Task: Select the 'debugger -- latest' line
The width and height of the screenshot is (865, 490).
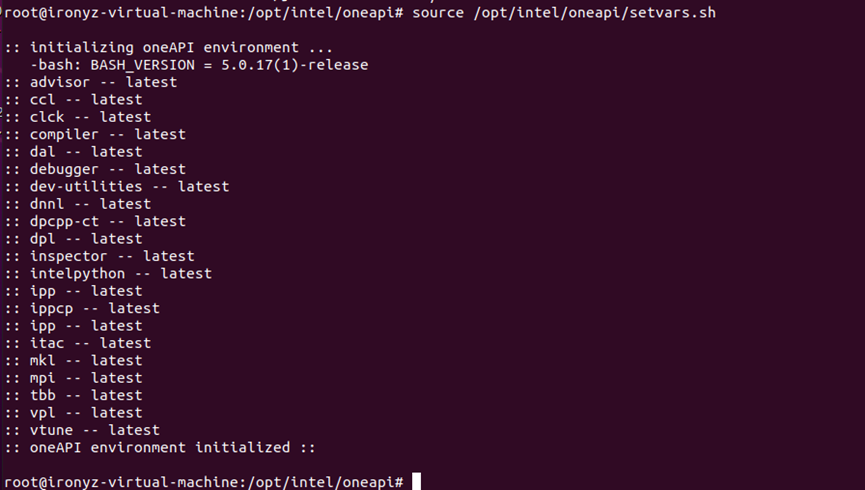Action: pos(96,169)
